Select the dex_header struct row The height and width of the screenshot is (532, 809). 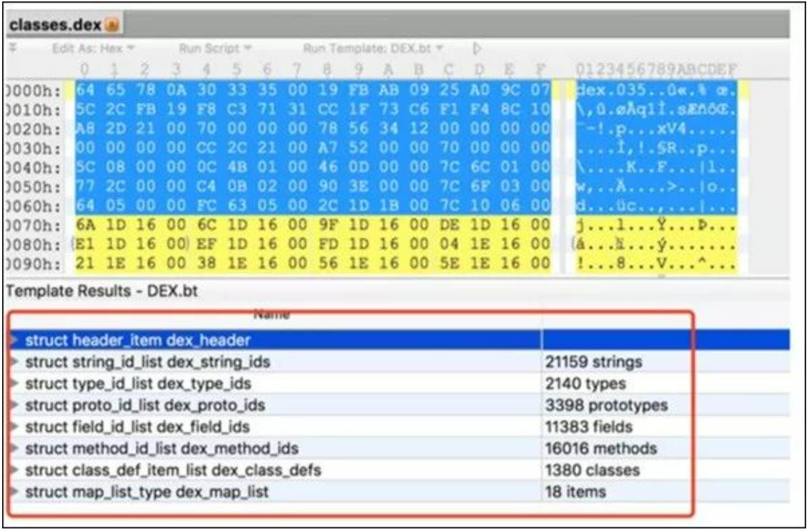399,340
